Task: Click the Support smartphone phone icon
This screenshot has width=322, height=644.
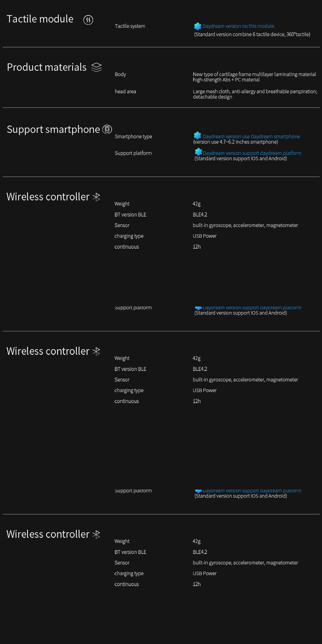Action: click(x=107, y=129)
